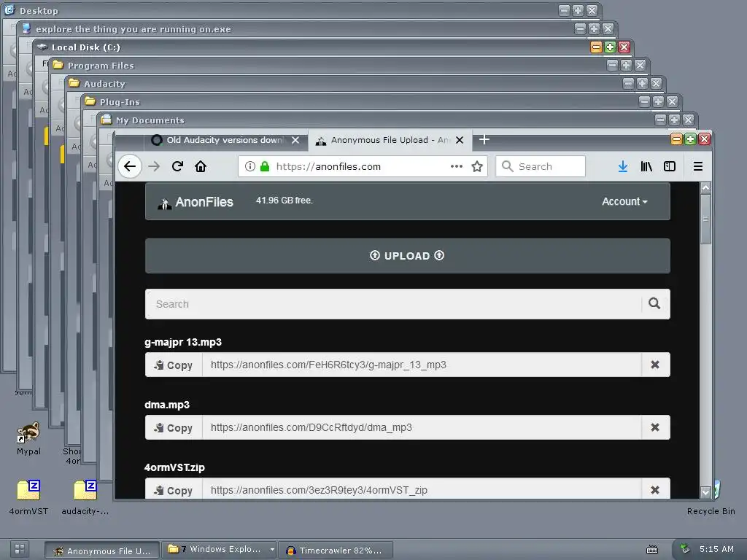Click the 4ormVST.zip file name
Viewport: 747px width, 560px height.
(x=174, y=467)
